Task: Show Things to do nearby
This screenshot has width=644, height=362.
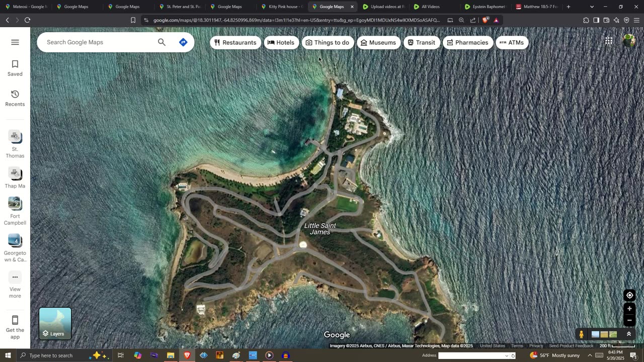Action: (328, 43)
